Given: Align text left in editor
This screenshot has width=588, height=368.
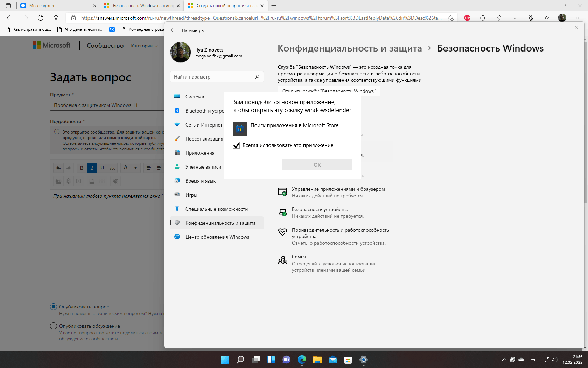Looking at the screenshot, I should pos(148,168).
